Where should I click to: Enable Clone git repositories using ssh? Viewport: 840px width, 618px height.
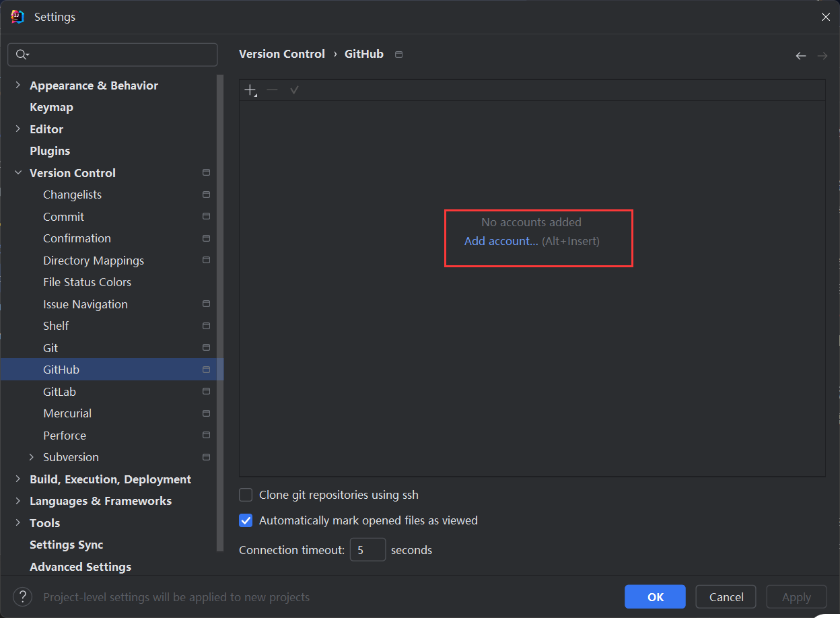[246, 495]
